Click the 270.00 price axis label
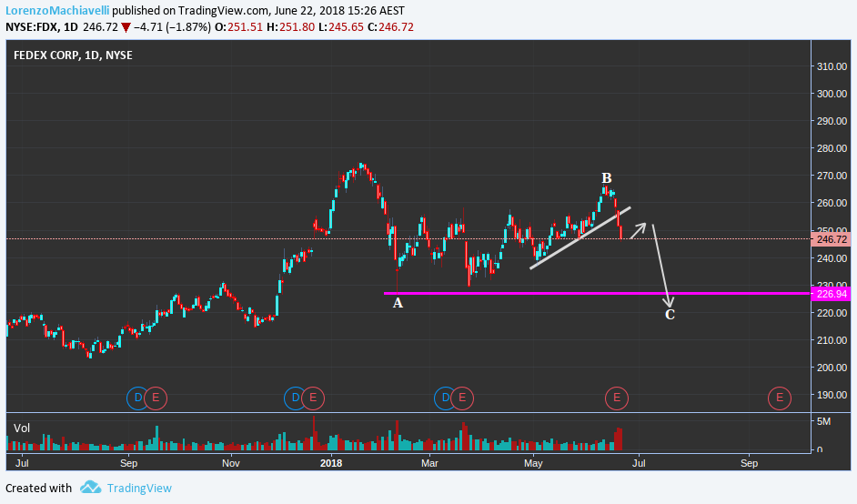The height and width of the screenshot is (504, 857). tap(832, 176)
